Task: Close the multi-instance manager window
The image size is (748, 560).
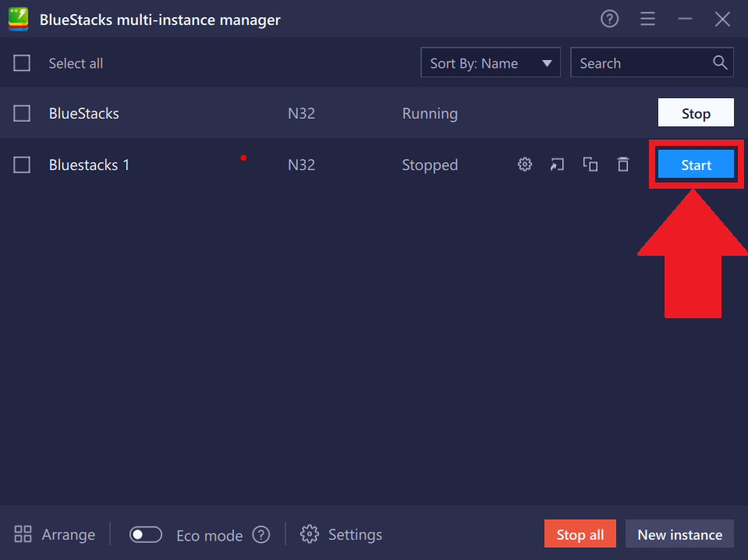Action: [x=722, y=19]
